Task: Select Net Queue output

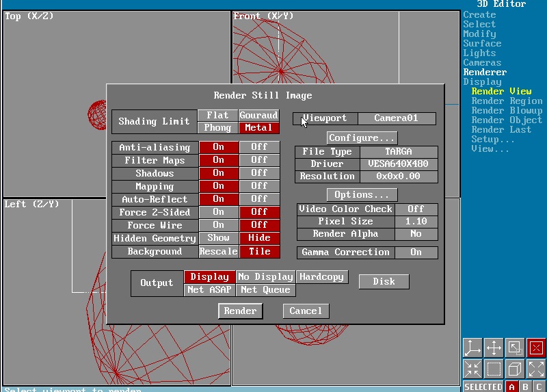Action: click(x=265, y=289)
